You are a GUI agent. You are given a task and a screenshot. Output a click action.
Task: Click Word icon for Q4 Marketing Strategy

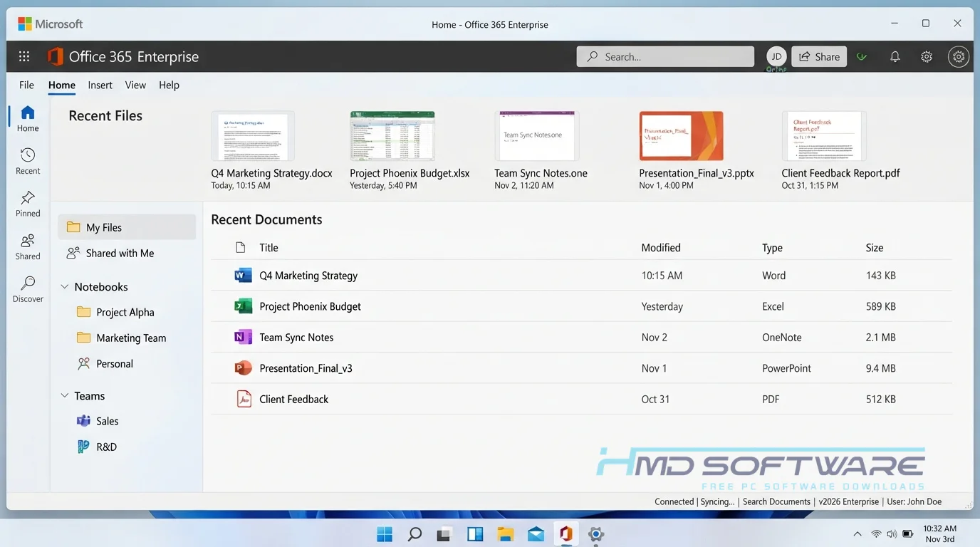tap(244, 276)
